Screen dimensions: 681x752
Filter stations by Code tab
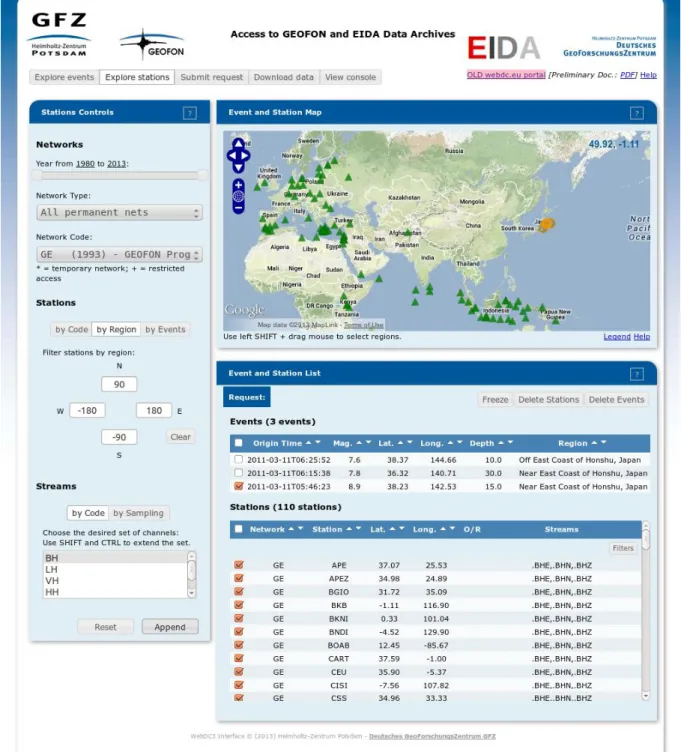coord(71,329)
